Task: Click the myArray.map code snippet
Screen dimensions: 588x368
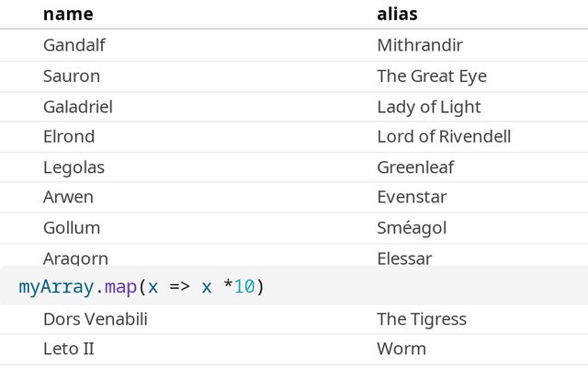Action: 141,287
